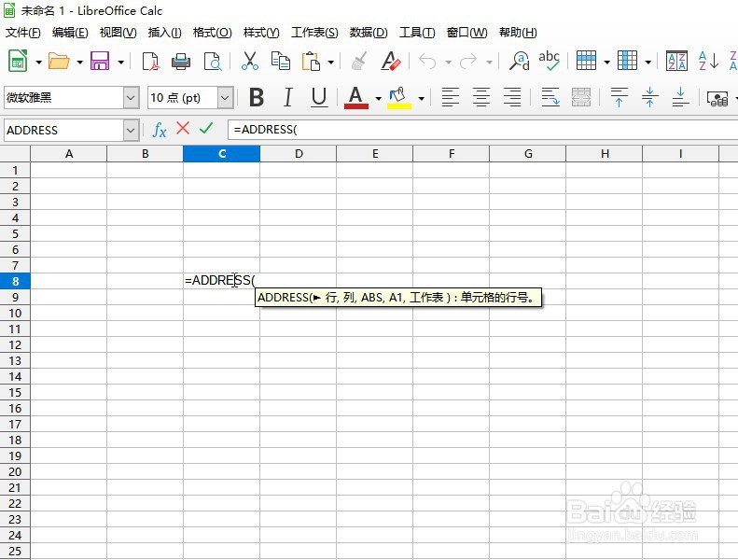The height and width of the screenshot is (560, 738).
Task: Click the currency format icon
Action: click(x=717, y=99)
